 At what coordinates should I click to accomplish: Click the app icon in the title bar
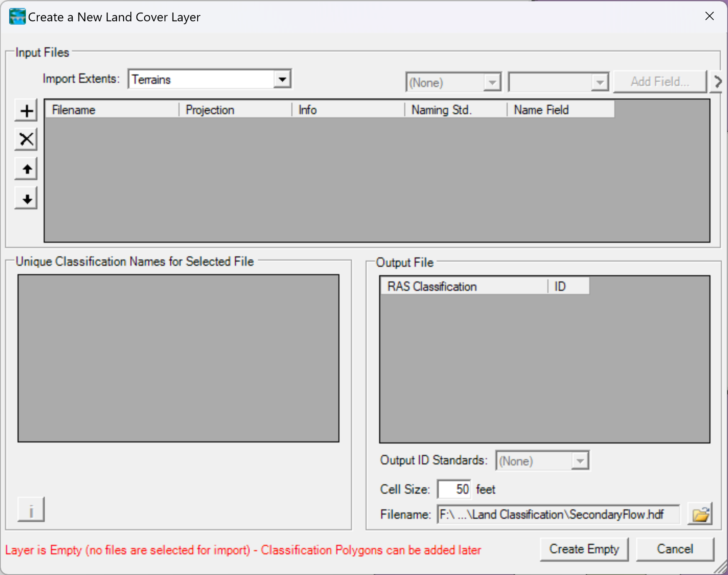pos(17,17)
